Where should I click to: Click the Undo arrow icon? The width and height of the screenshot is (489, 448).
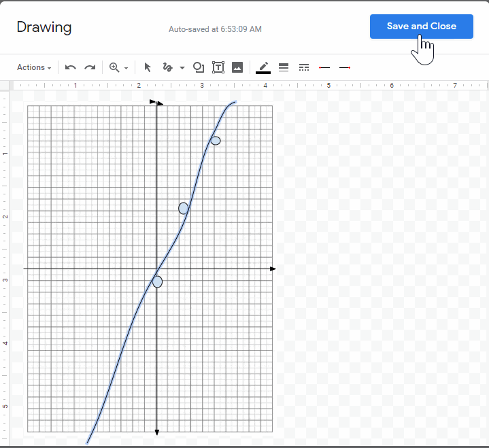[x=70, y=67]
